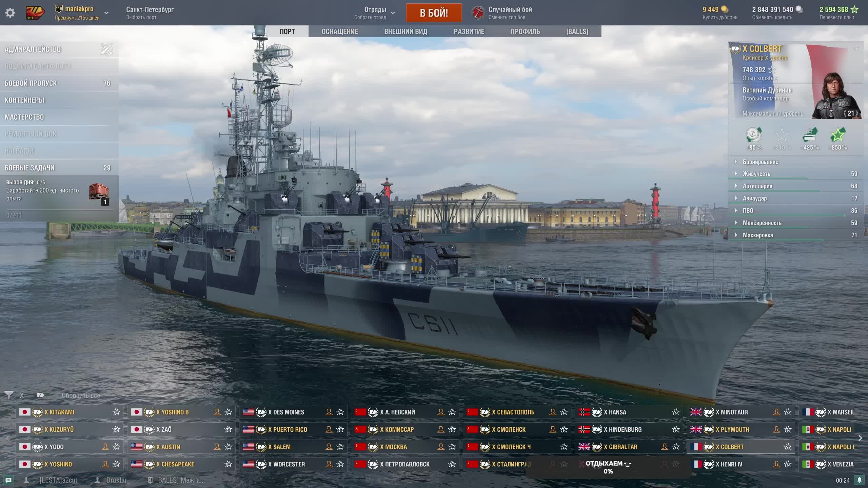Switch to the РАЗВИТИЕ tab
Screen dimensions: 868x488
tap(469, 32)
